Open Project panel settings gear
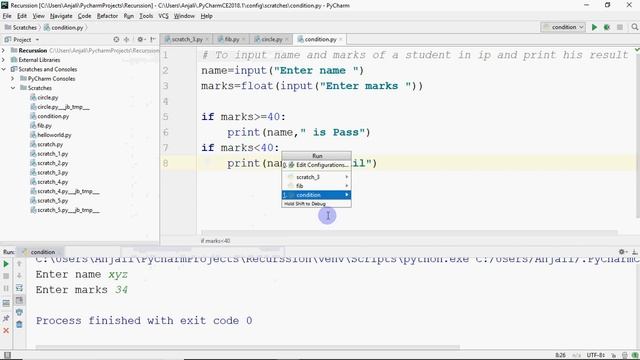 [140, 40]
